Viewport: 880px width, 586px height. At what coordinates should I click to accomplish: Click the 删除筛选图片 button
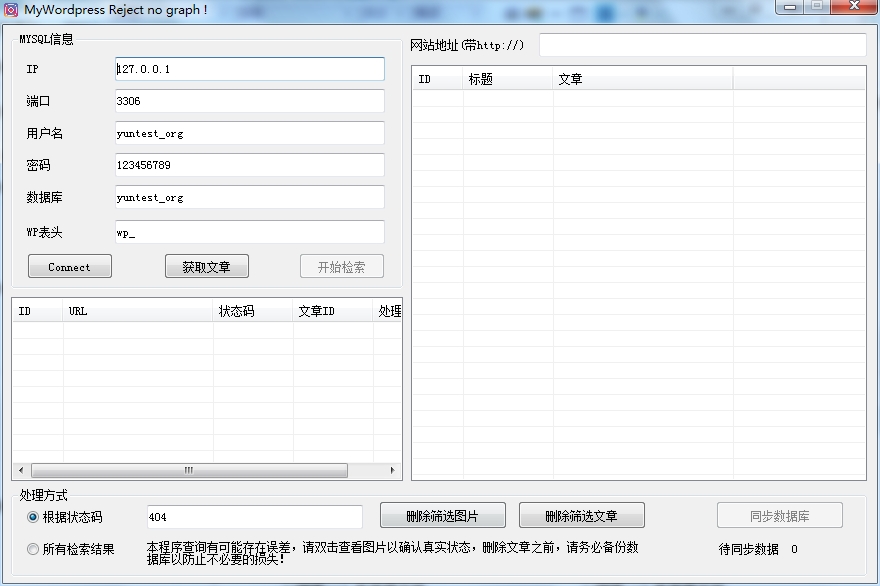443,516
